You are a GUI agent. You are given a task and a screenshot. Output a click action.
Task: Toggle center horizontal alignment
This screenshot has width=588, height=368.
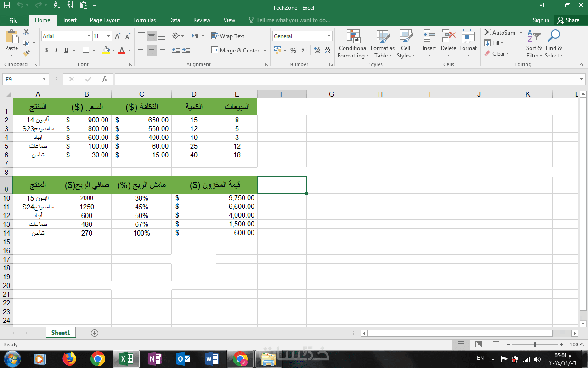[151, 50]
